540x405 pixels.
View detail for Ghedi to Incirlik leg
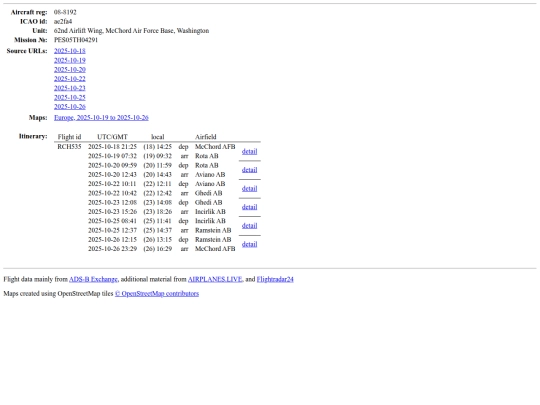click(249, 207)
